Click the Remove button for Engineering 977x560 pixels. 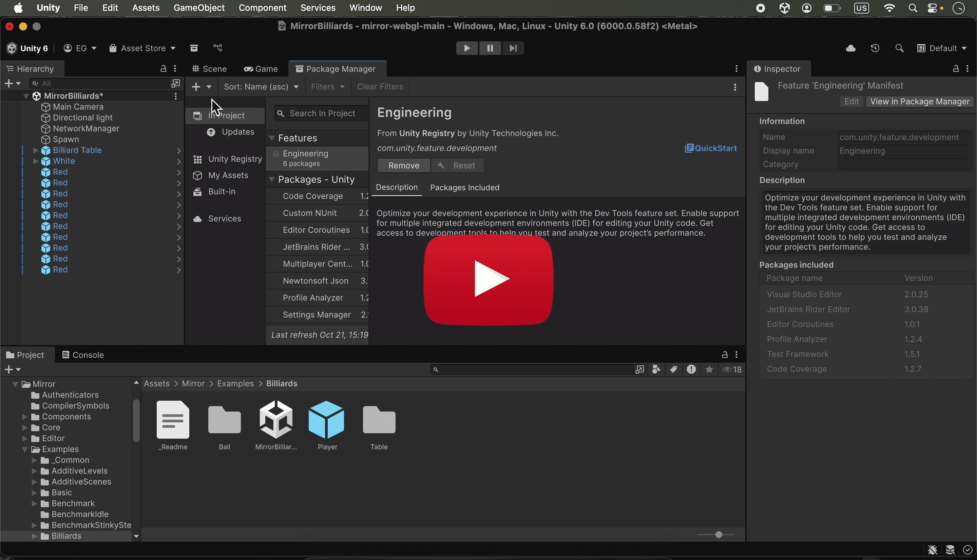tap(403, 165)
